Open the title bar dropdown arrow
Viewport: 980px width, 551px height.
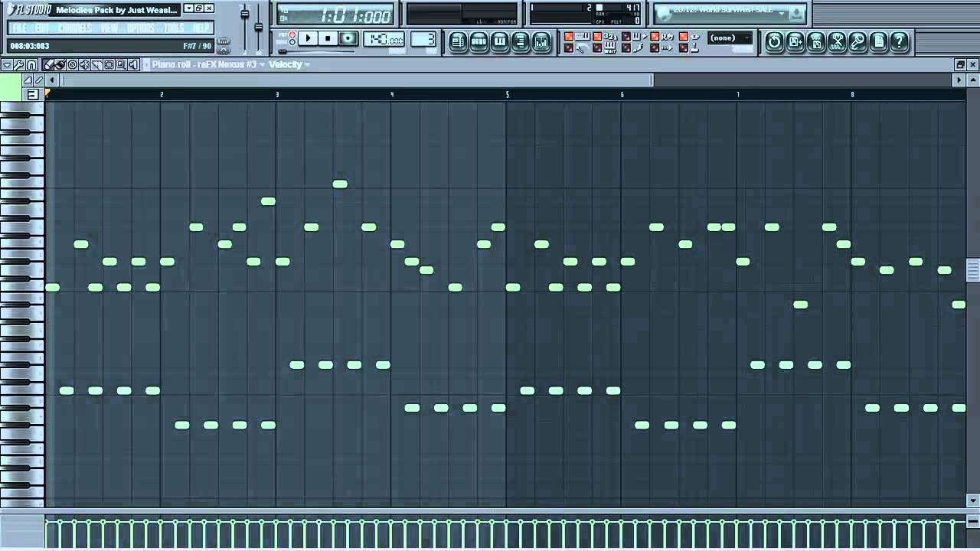(188, 8)
